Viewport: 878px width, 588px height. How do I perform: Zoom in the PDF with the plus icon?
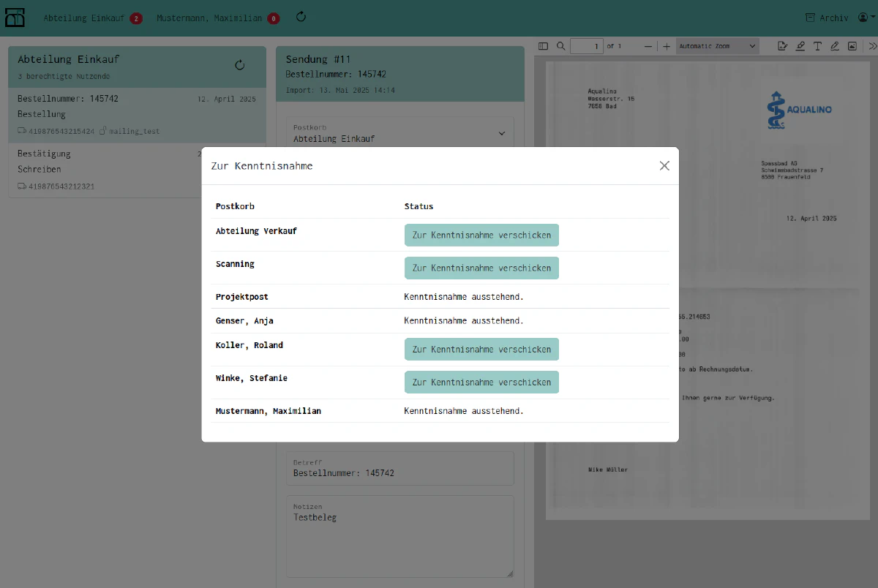(x=667, y=46)
